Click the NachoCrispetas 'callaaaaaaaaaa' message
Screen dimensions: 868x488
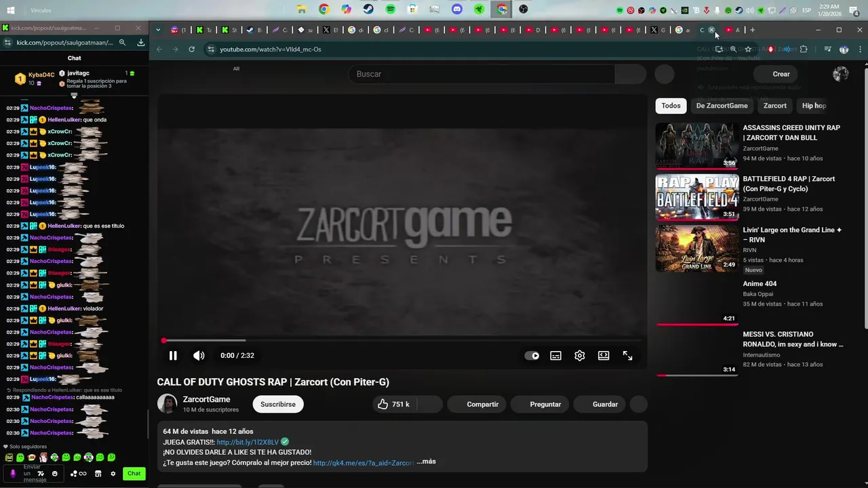(x=95, y=397)
